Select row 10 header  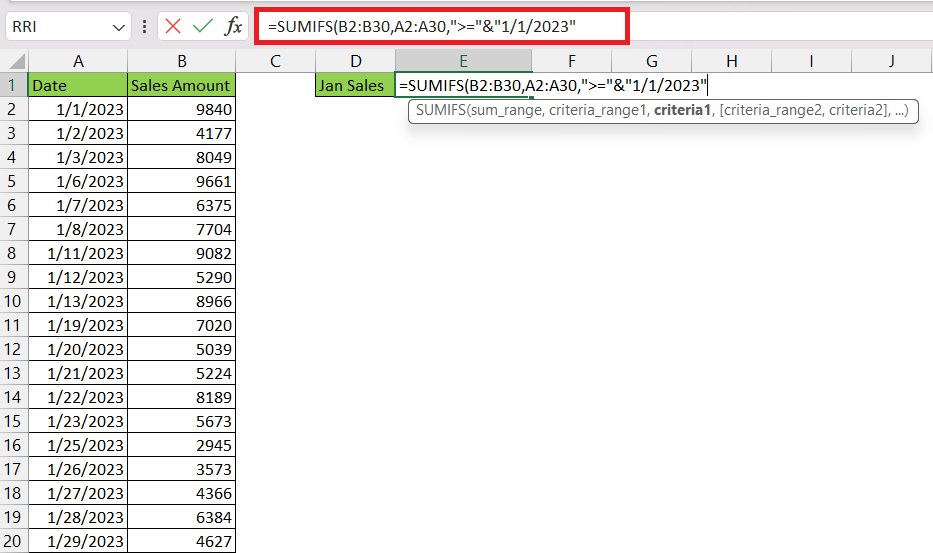[x=13, y=301]
